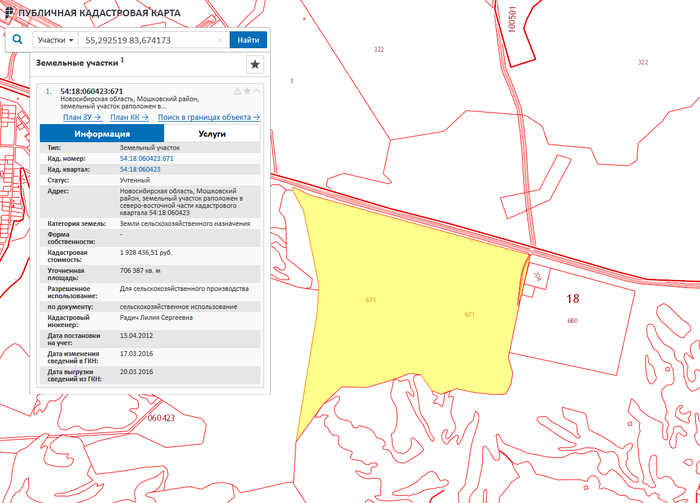This screenshot has height=503, width=700.
Task: Open the Участки search type dropdown
Action: point(57,41)
